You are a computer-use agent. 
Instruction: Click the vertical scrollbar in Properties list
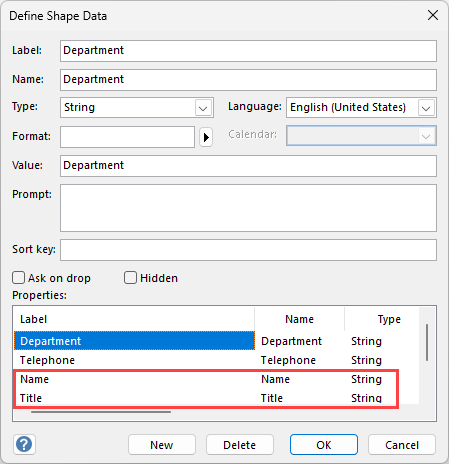(x=427, y=342)
